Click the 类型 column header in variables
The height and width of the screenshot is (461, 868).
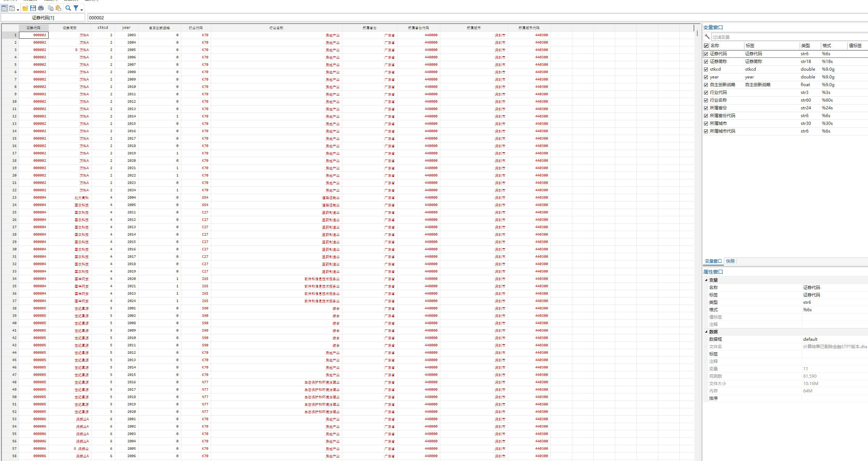tap(806, 46)
